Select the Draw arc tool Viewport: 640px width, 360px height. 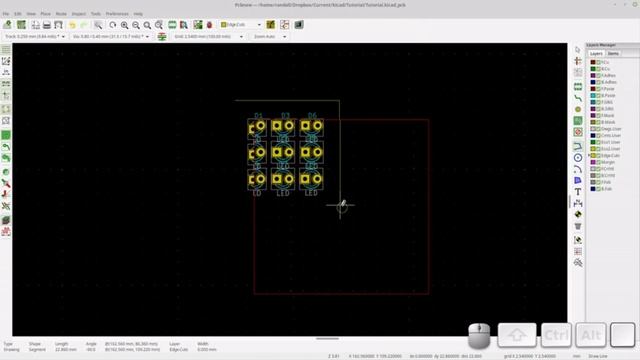[578, 169]
